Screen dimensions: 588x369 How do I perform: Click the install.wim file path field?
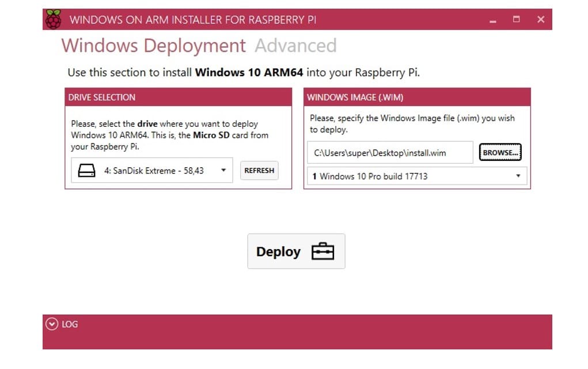pos(390,153)
